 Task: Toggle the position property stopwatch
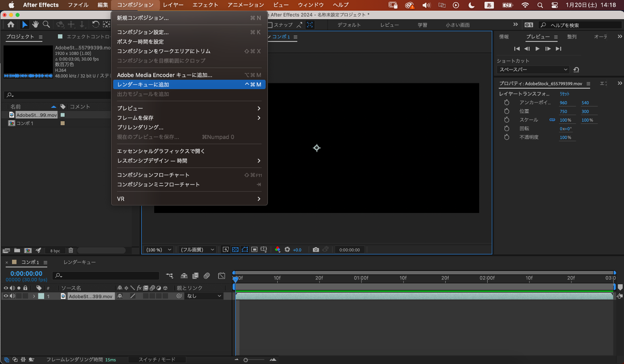pyautogui.click(x=506, y=111)
